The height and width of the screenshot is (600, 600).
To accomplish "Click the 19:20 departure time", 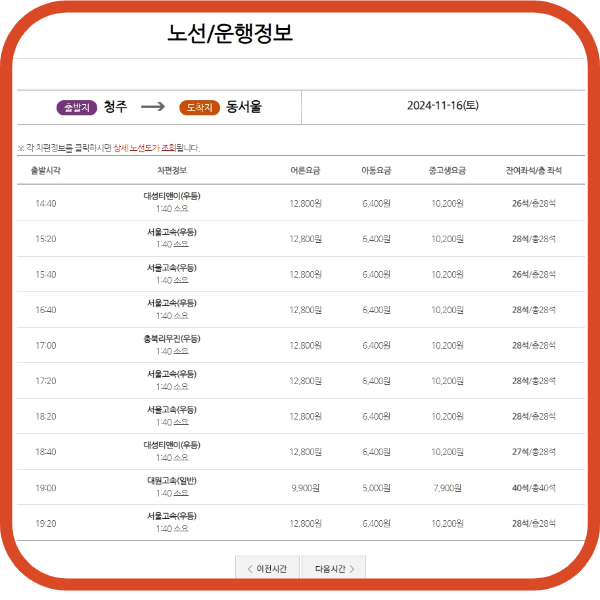I will 46,523.
